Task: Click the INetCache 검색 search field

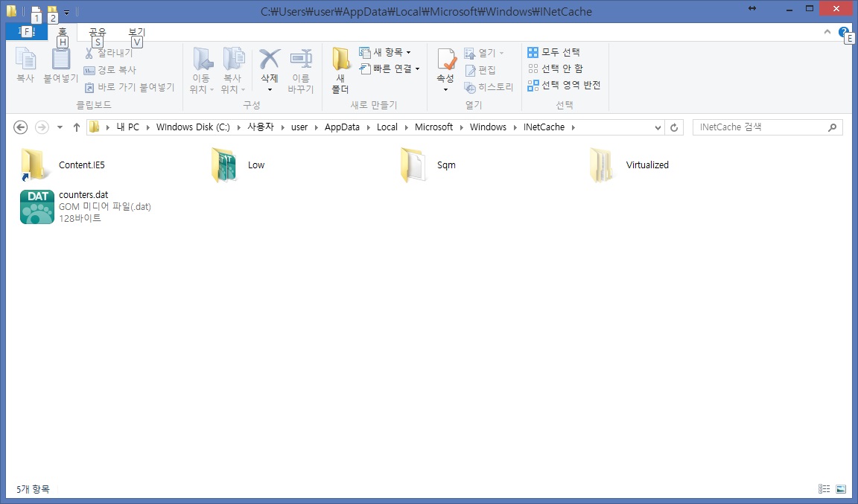Action: click(x=760, y=127)
